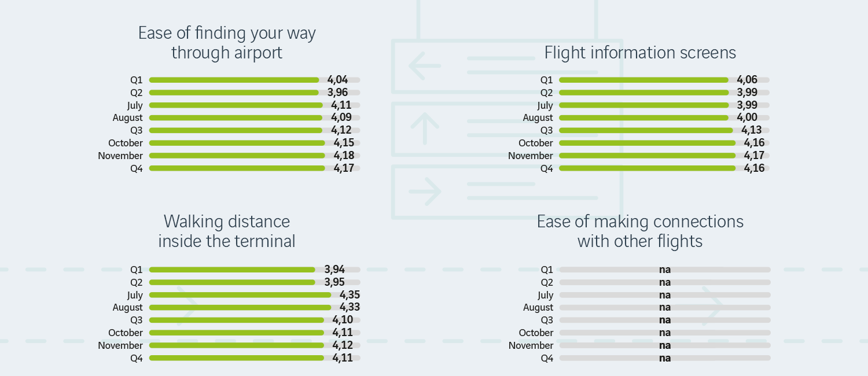Click the right arrow sign icon in background
868x376 pixels.
(x=425, y=191)
